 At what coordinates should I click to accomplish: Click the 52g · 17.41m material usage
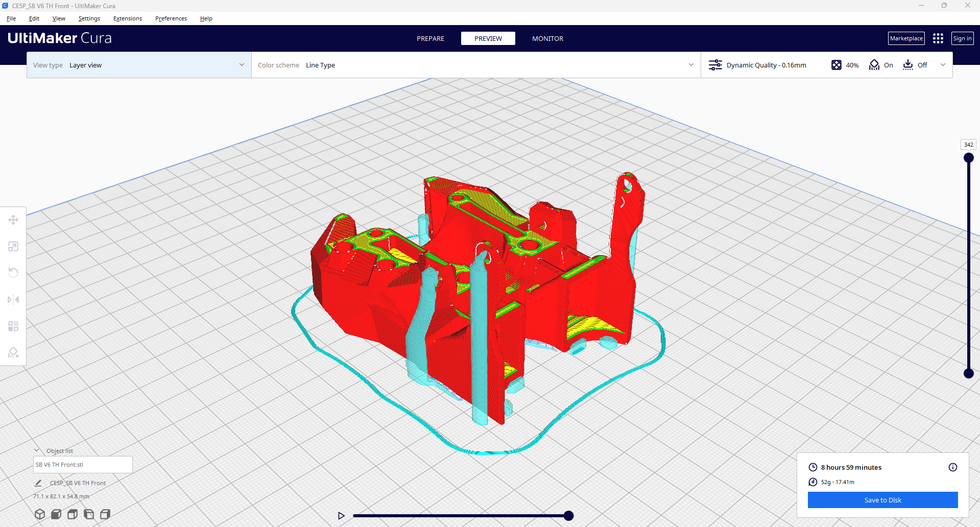[x=838, y=482]
